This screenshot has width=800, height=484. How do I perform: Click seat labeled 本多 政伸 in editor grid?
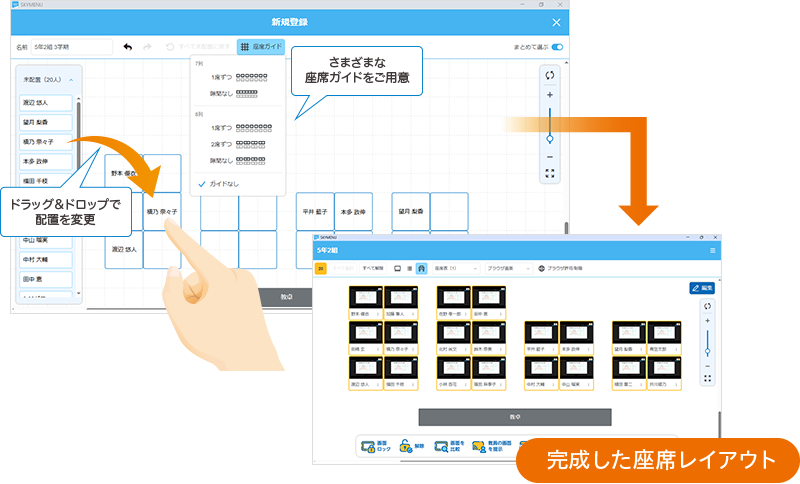[353, 212]
